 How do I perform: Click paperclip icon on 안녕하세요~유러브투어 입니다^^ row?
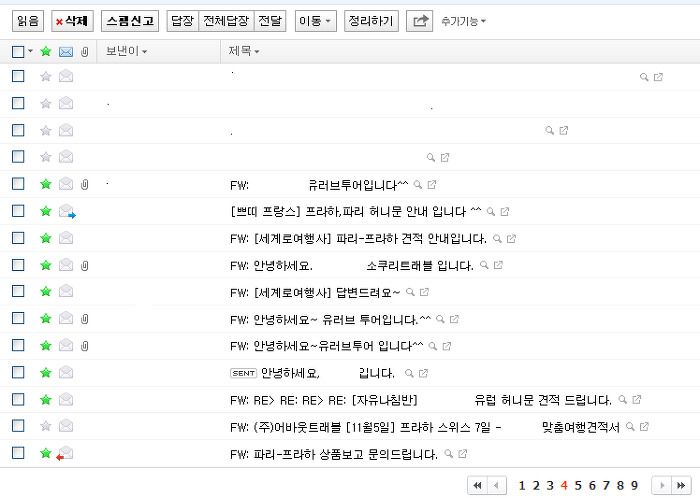tap(84, 346)
